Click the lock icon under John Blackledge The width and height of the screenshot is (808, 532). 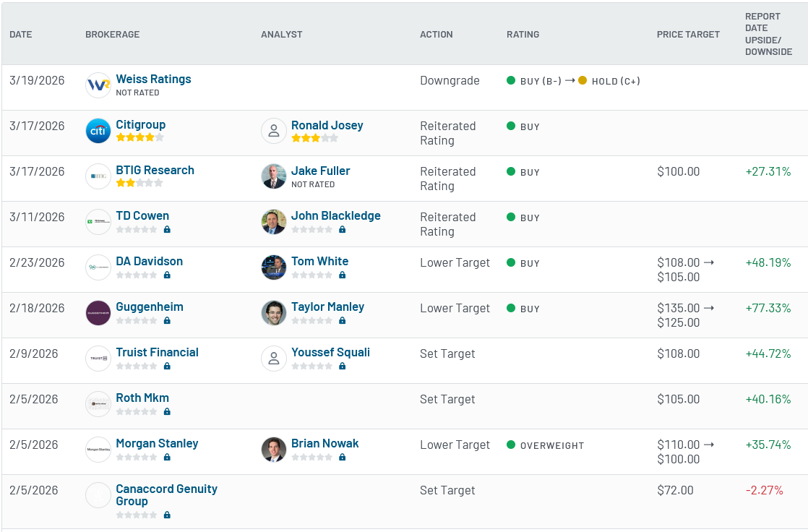tap(342, 229)
